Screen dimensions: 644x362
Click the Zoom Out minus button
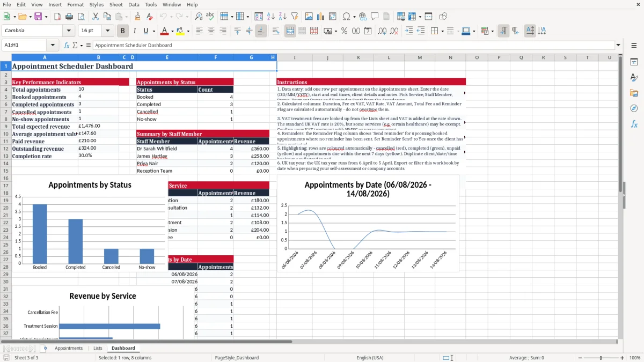tap(580, 358)
